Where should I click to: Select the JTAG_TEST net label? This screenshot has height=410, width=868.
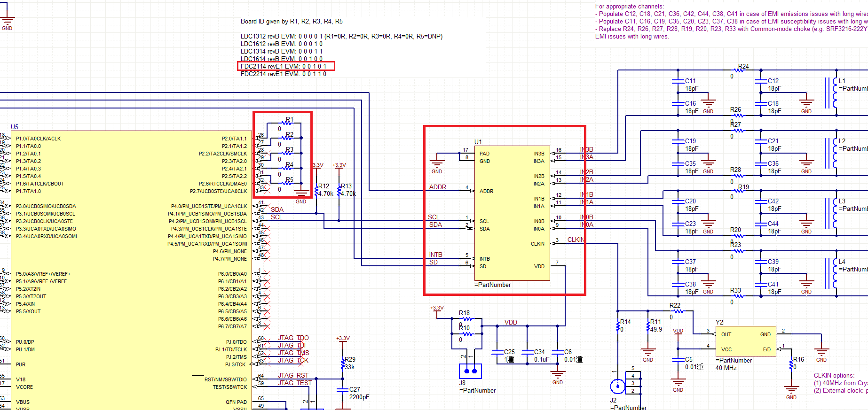(x=295, y=383)
